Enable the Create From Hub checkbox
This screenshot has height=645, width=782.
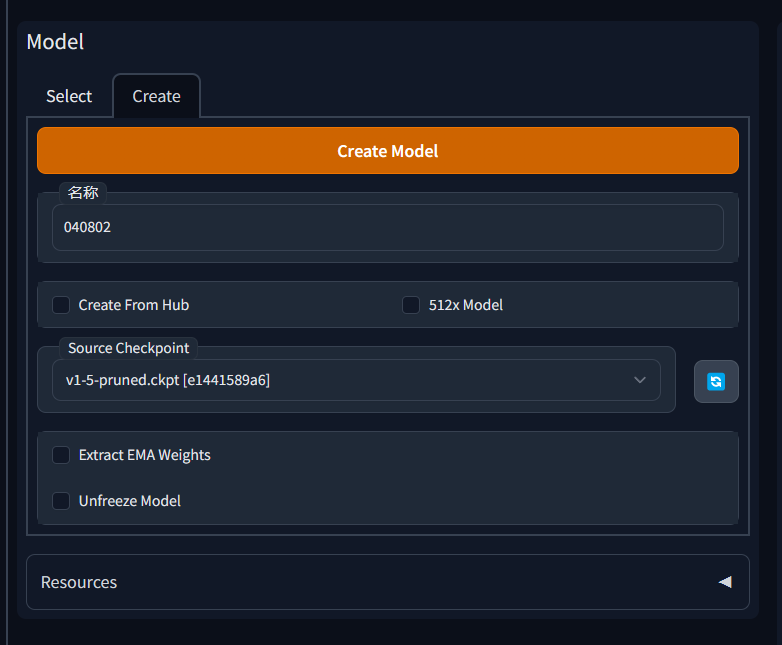pyautogui.click(x=61, y=305)
